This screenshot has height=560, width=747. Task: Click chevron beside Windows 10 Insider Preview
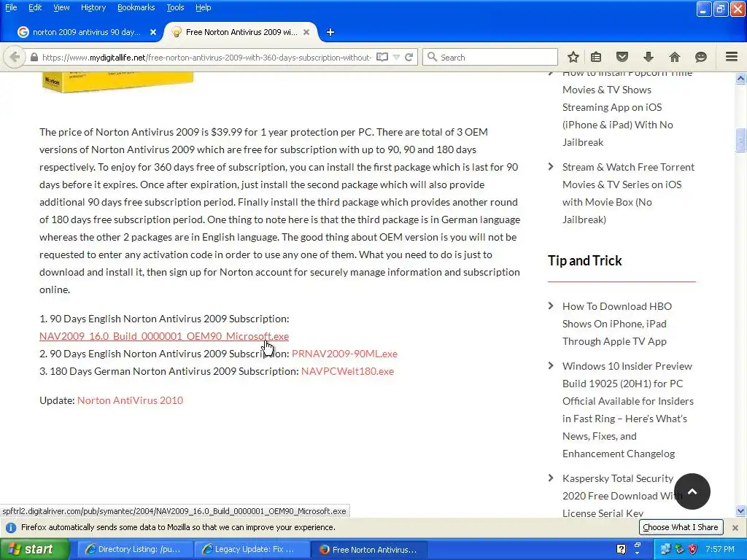click(x=551, y=366)
